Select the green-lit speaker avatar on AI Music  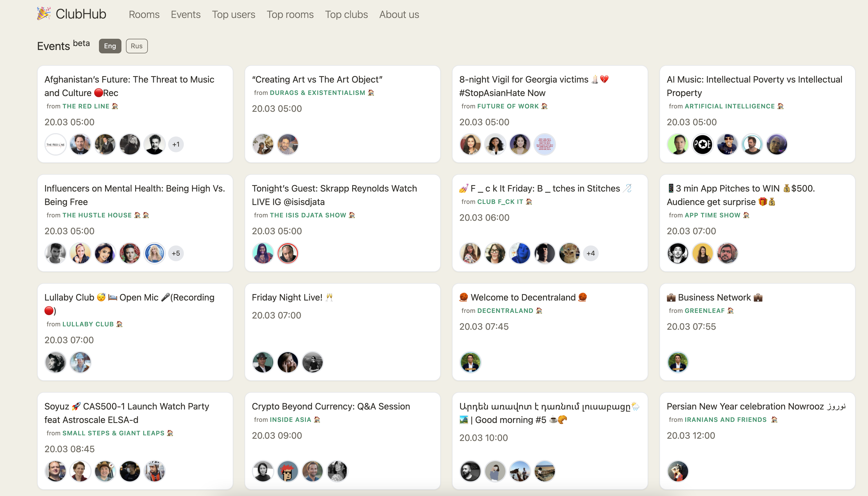(x=678, y=144)
